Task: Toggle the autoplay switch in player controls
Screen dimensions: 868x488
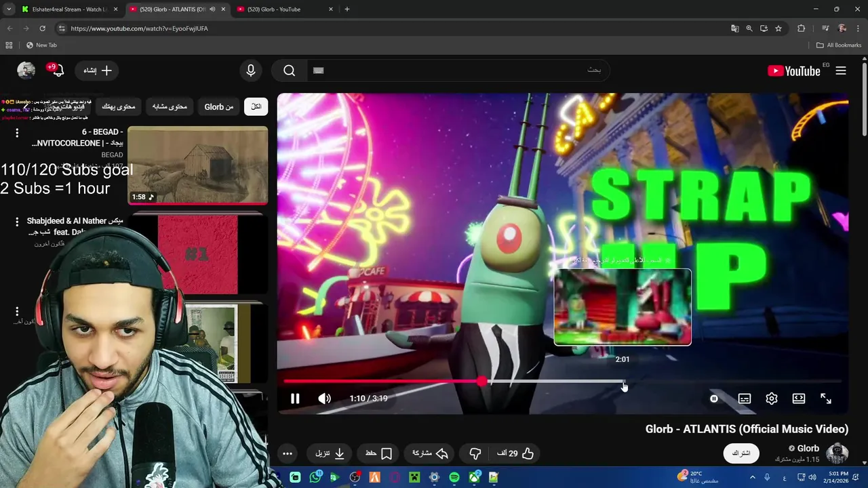Action: [x=714, y=399]
